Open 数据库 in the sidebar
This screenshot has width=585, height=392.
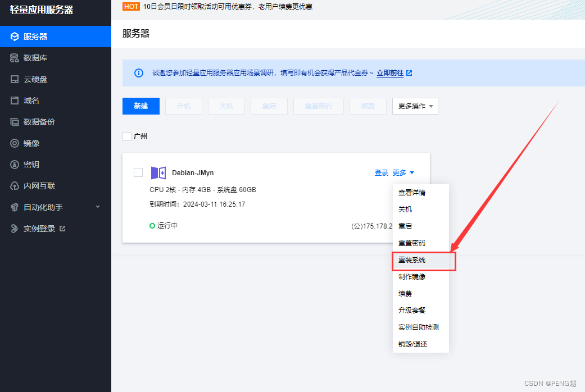(x=56, y=58)
